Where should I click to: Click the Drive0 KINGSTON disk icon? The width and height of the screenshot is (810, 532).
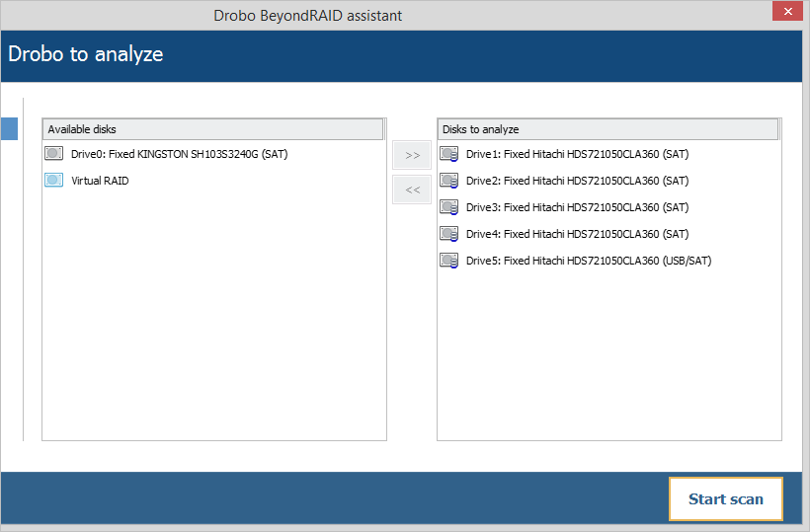[x=53, y=153]
